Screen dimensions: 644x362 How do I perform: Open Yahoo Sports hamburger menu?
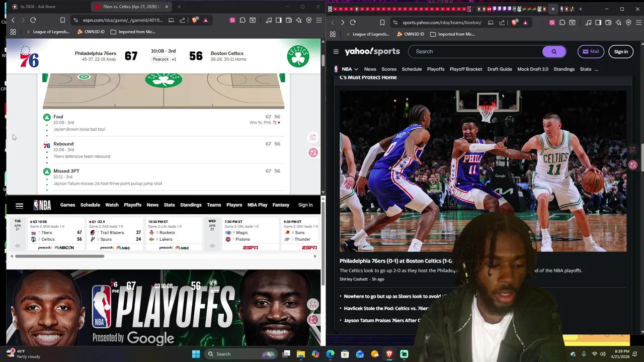pos(336,51)
